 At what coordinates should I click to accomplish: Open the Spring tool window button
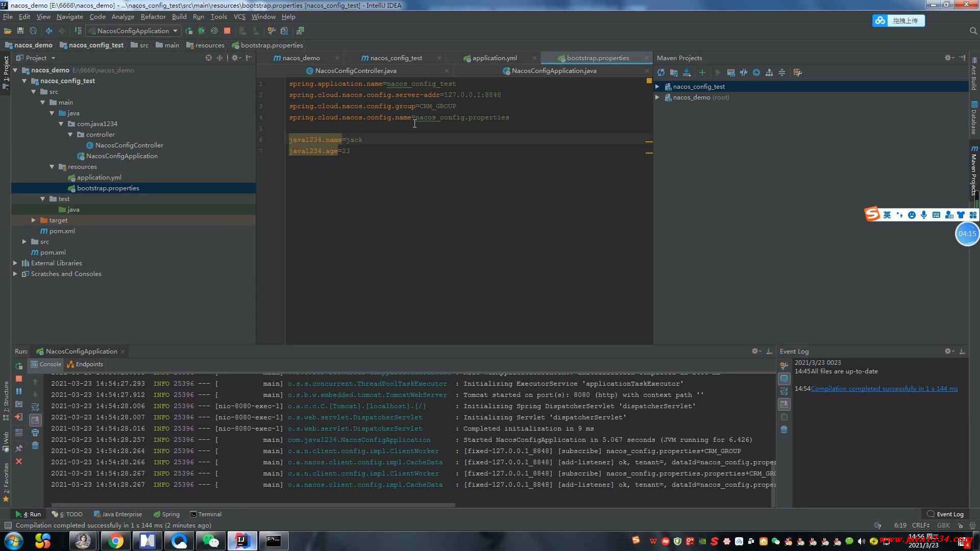tap(167, 514)
